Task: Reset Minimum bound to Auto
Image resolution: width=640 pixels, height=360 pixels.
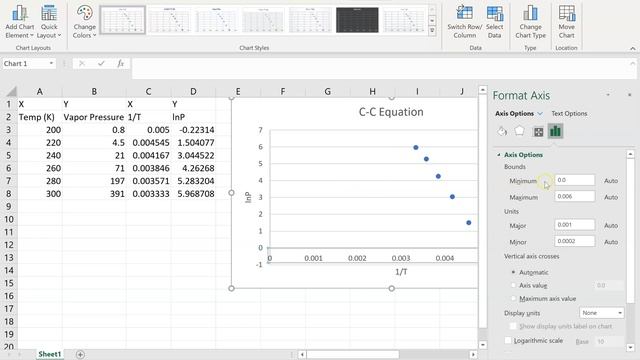Action: click(611, 180)
